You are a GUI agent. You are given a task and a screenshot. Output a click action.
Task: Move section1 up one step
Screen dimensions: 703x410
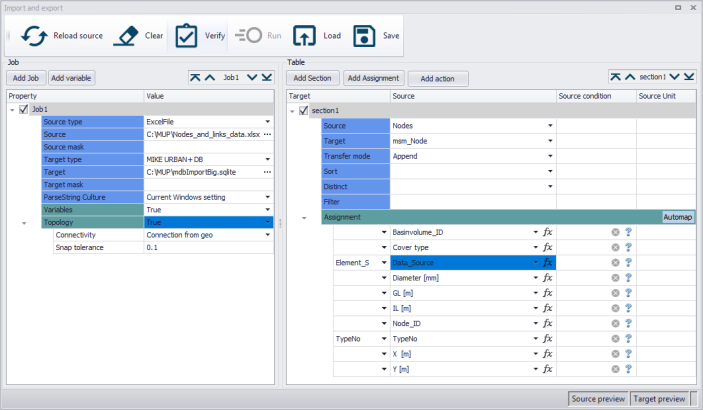(630, 77)
